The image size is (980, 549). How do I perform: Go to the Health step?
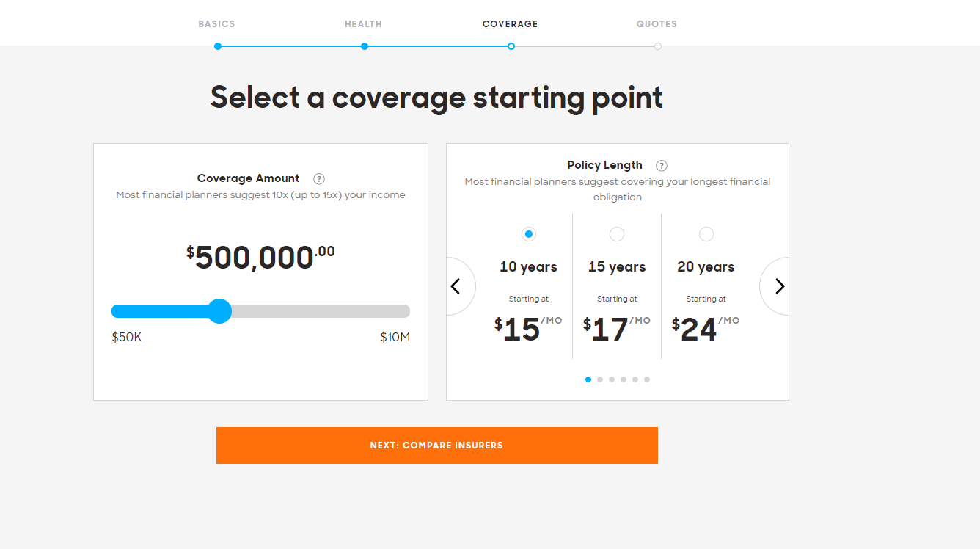364,24
